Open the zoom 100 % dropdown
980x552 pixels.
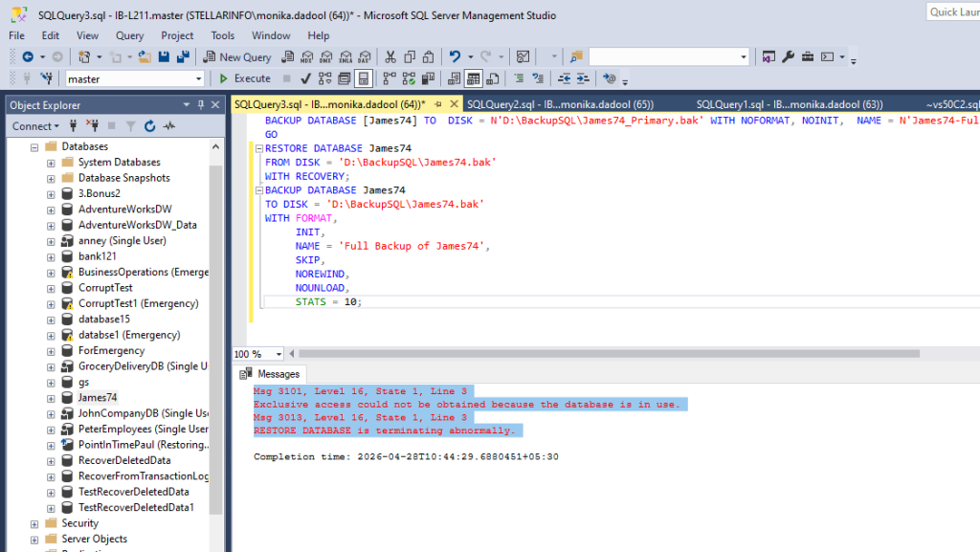pos(278,354)
